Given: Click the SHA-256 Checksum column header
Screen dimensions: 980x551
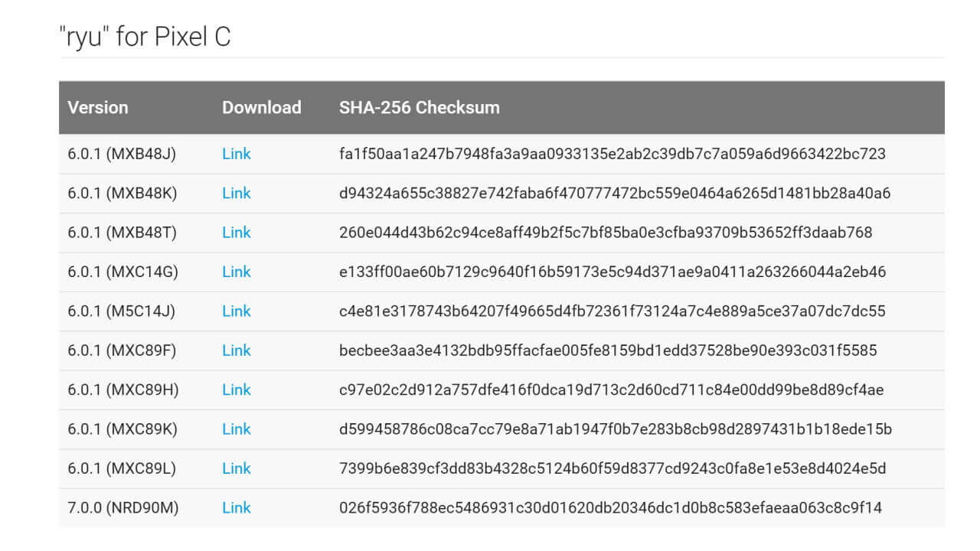Looking at the screenshot, I should [x=419, y=107].
